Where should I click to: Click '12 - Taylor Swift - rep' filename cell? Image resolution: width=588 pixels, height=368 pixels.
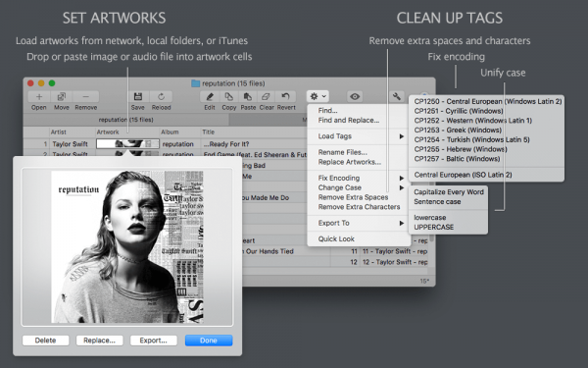(395, 262)
